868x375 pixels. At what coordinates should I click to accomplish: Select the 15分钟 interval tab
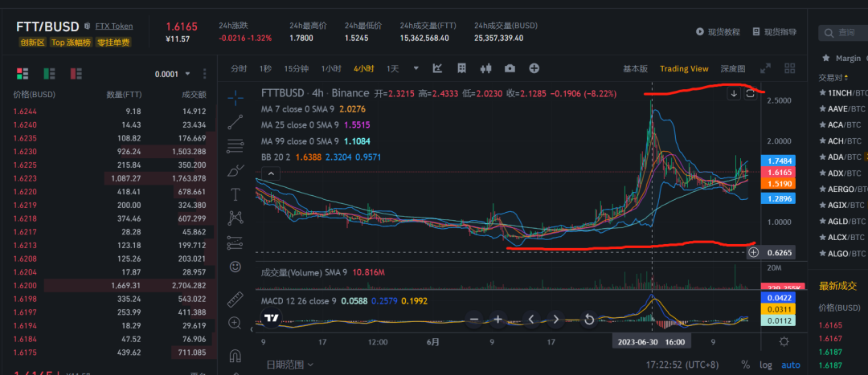pos(296,68)
